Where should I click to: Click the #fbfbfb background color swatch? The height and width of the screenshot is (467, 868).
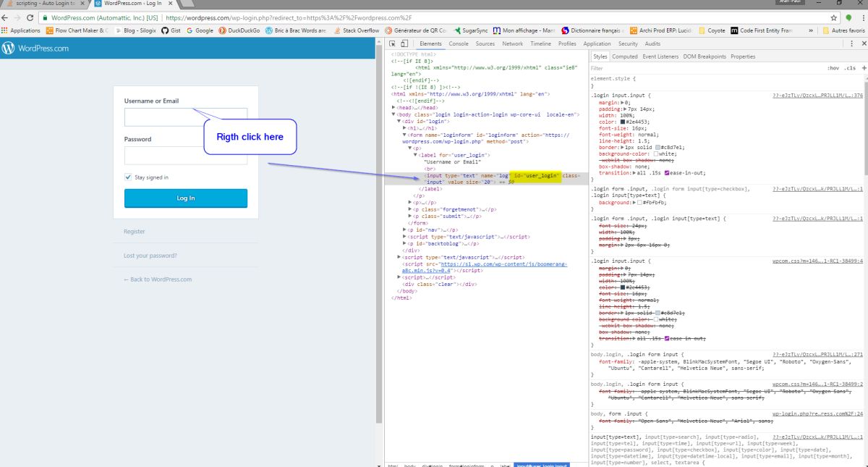[x=640, y=203]
